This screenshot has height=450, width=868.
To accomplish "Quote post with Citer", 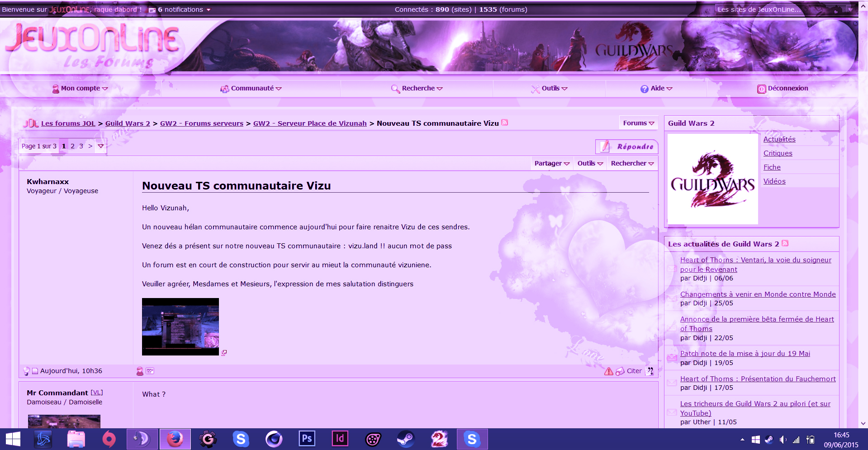I will pyautogui.click(x=634, y=371).
